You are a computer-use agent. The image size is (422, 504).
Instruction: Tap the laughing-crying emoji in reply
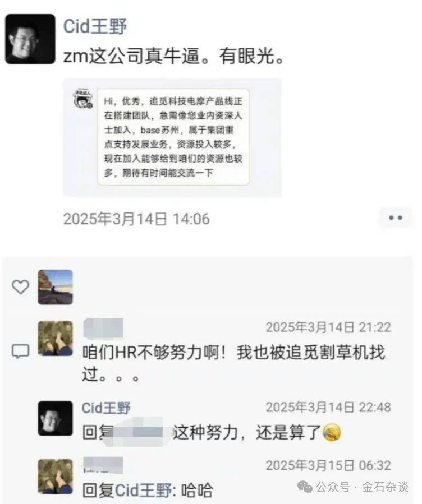click(x=332, y=432)
